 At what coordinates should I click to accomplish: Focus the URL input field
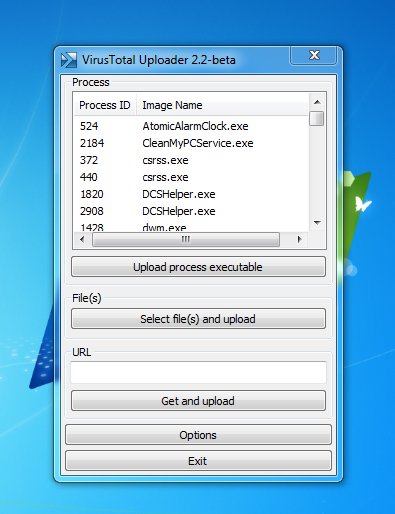click(198, 372)
